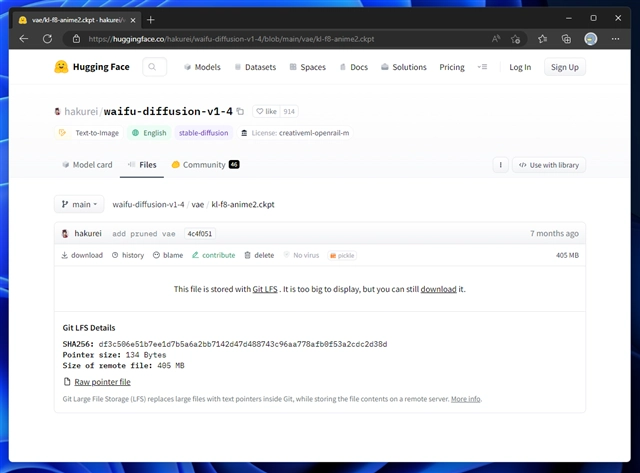This screenshot has width=640, height=473.
Task: Expand the main branch dropdown
Action: [x=79, y=204]
